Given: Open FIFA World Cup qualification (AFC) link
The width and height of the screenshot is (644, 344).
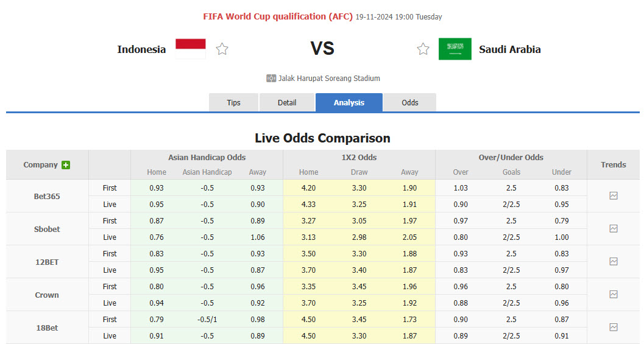Looking at the screenshot, I should 278,16.
